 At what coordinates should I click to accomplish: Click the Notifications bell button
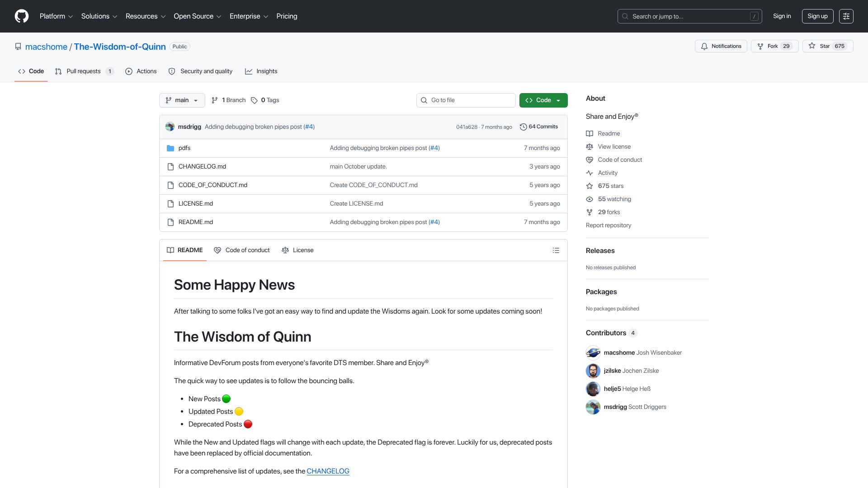coord(721,46)
